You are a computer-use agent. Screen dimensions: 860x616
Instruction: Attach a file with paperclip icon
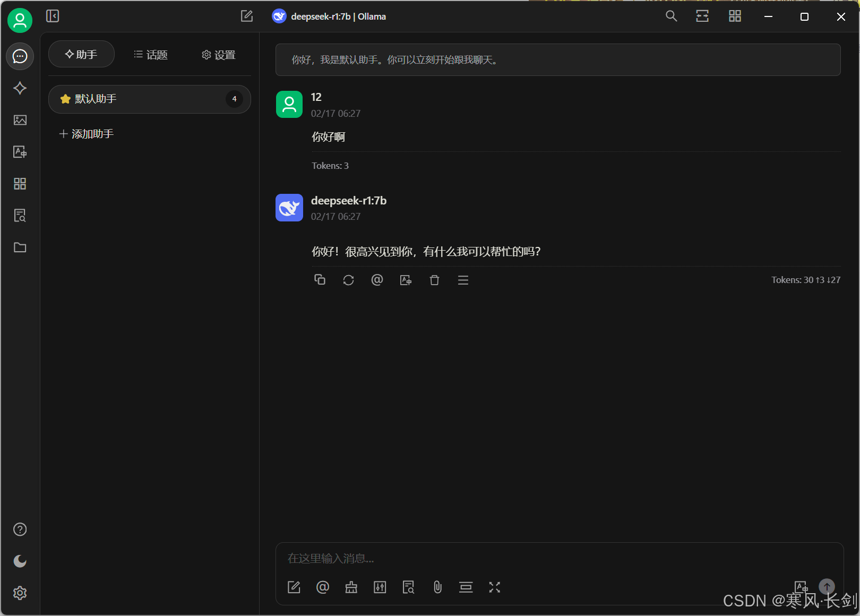[437, 587]
